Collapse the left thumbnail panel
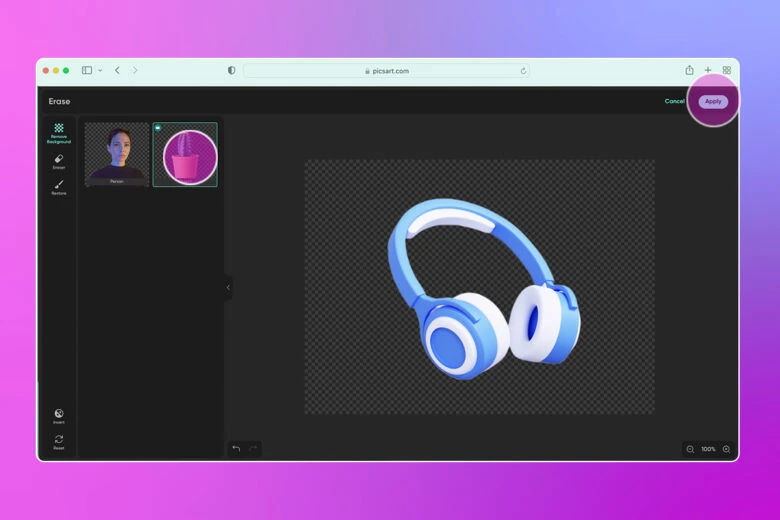The height and width of the screenshot is (520, 780). pyautogui.click(x=228, y=288)
